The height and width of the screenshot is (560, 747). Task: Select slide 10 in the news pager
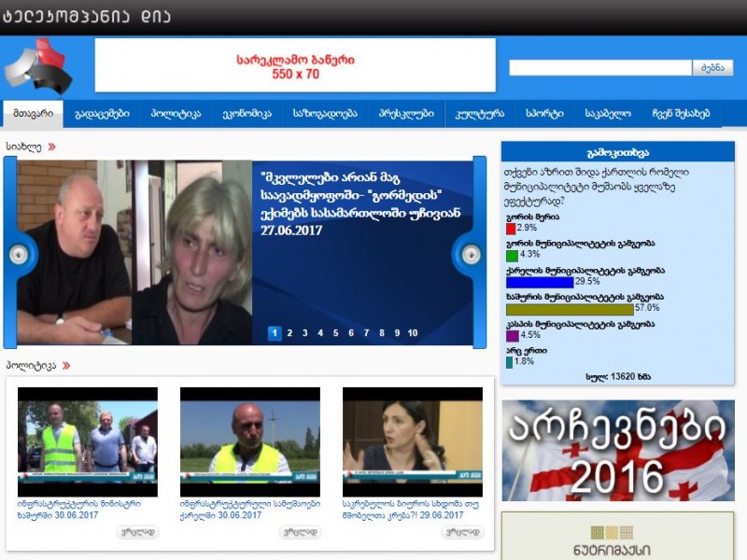[x=412, y=333]
